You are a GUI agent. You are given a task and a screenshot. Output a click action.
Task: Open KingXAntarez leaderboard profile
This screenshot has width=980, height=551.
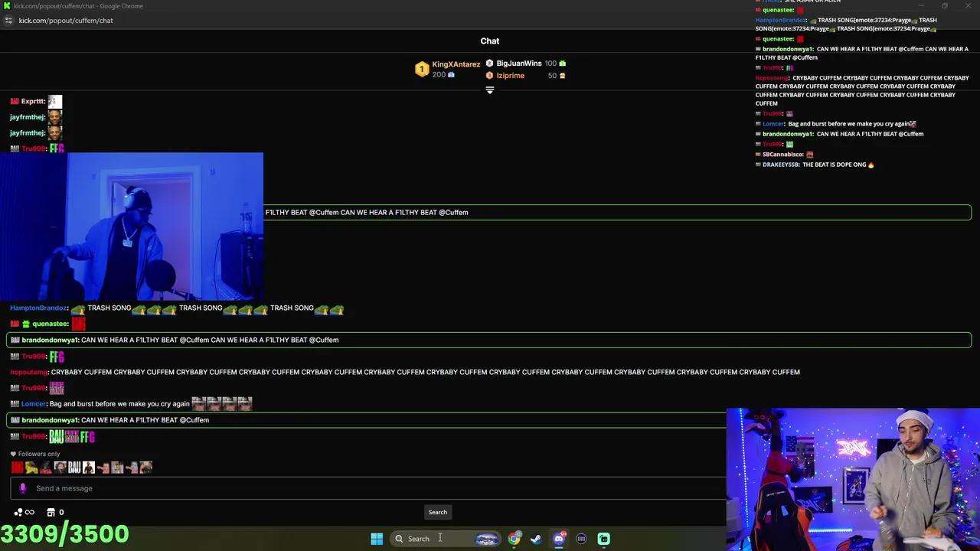456,64
